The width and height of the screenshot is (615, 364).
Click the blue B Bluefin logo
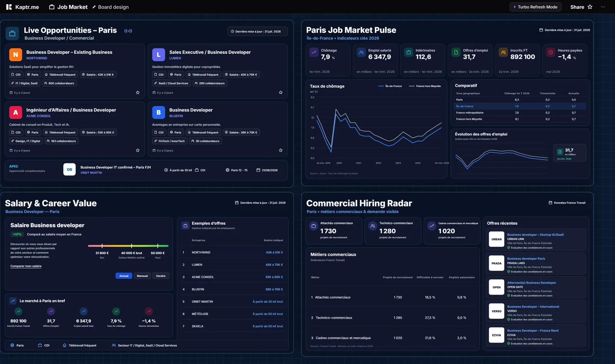point(159,112)
